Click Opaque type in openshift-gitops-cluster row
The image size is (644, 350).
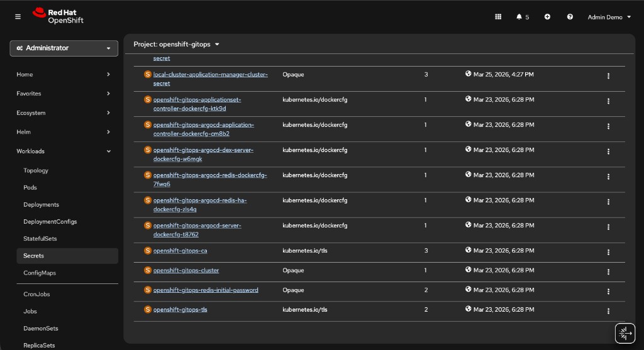(293, 270)
